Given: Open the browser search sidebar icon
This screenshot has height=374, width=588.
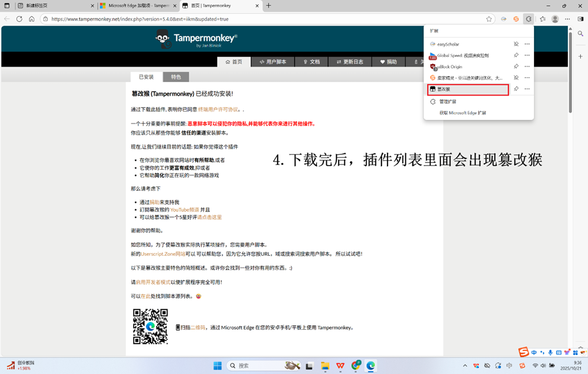Looking at the screenshot, I should tap(581, 33).
